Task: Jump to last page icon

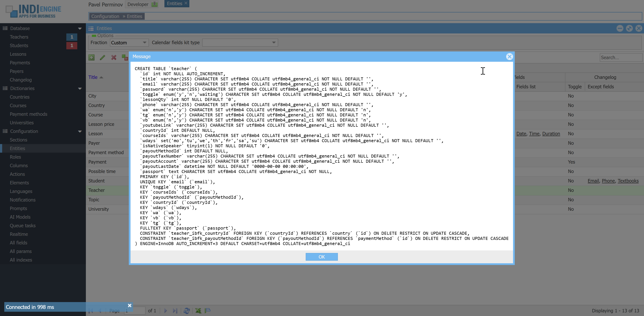Action: coord(175,310)
